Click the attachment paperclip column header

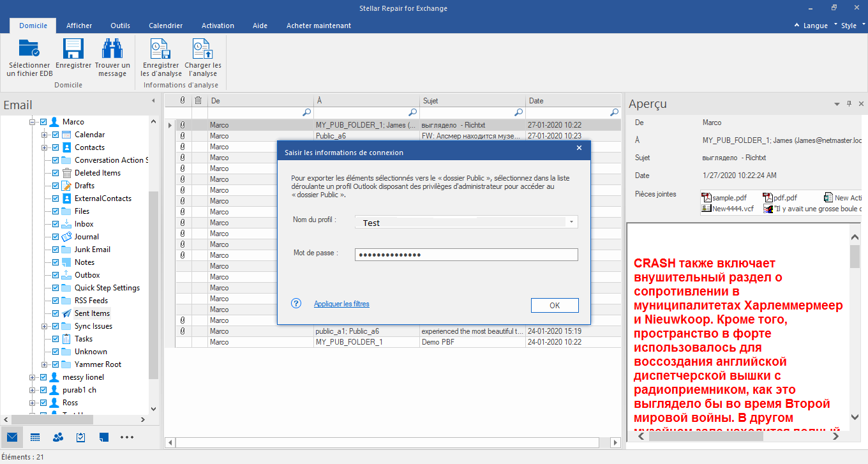pyautogui.click(x=183, y=100)
